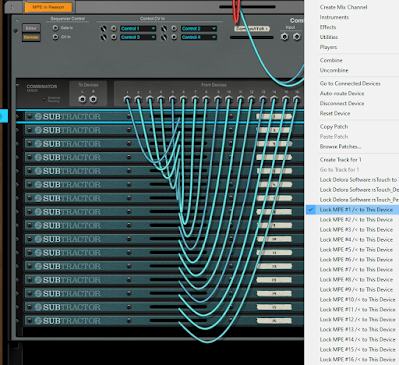Click the To Devices R output jack
Screen dimensions: 399x365
[93, 99]
